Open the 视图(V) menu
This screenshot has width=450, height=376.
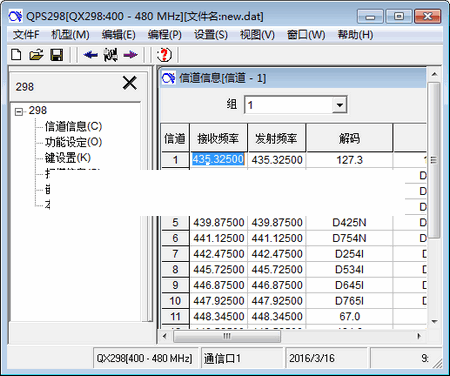(257, 35)
